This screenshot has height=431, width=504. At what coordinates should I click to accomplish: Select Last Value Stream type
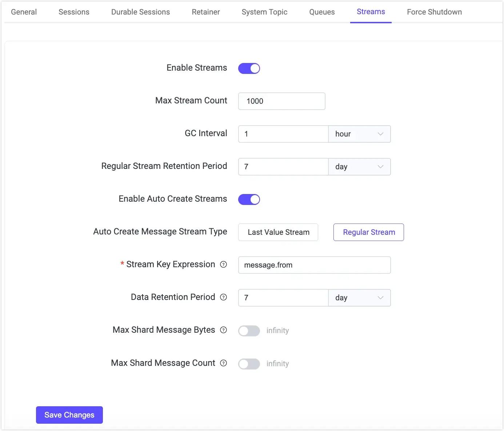click(x=278, y=232)
